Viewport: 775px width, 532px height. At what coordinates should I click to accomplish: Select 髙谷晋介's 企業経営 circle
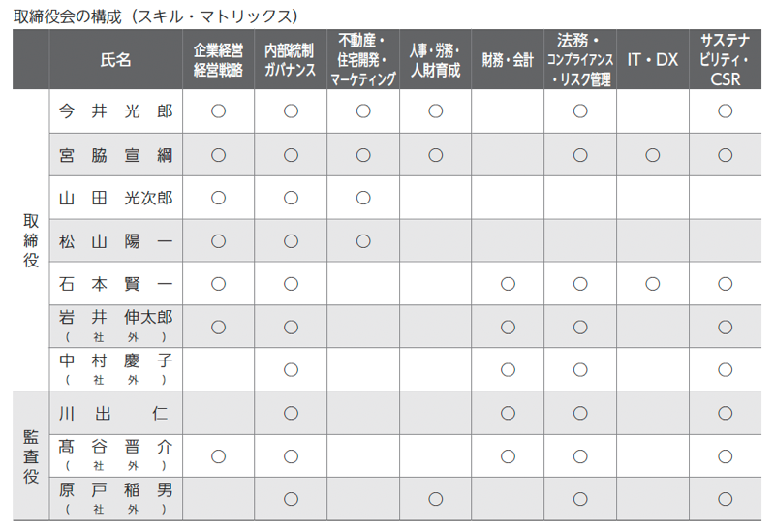coord(218,456)
